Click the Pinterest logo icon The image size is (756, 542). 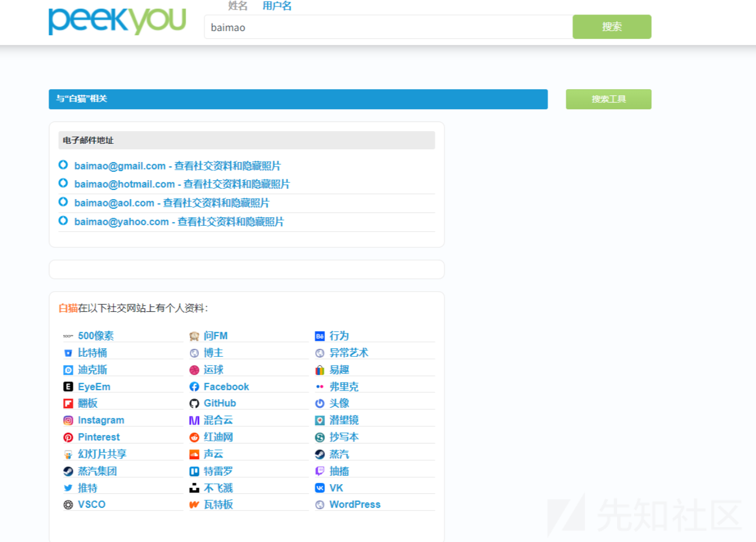coord(68,437)
